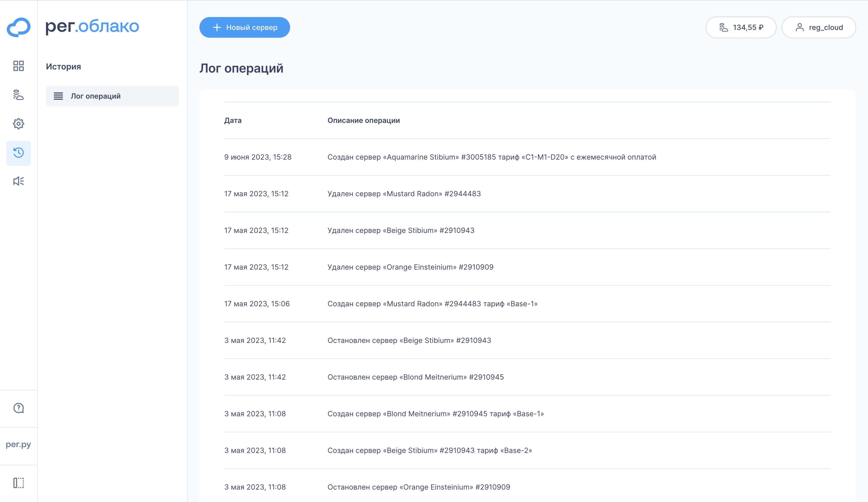Click the Лог операций page title
The image size is (868, 502).
click(242, 68)
